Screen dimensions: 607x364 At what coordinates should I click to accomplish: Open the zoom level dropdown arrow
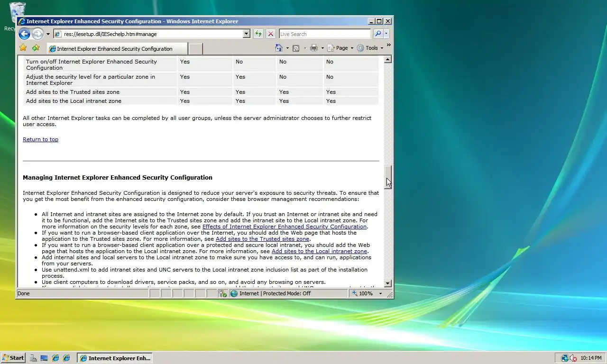point(380,293)
